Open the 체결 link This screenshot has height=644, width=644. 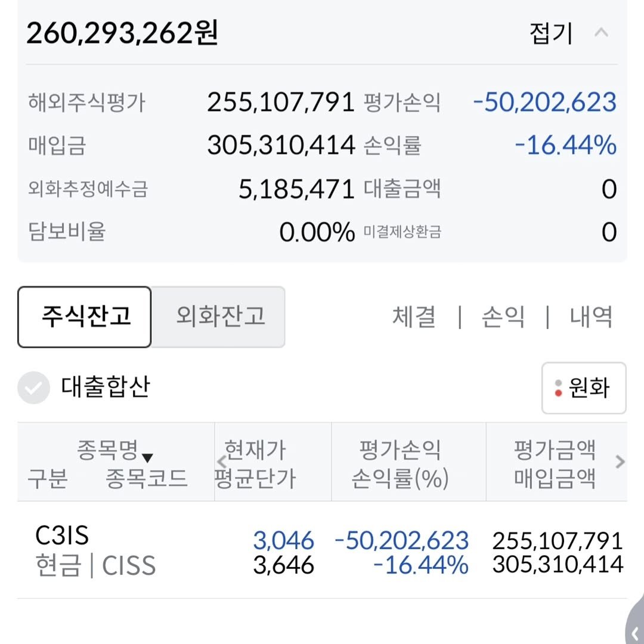coord(414,317)
